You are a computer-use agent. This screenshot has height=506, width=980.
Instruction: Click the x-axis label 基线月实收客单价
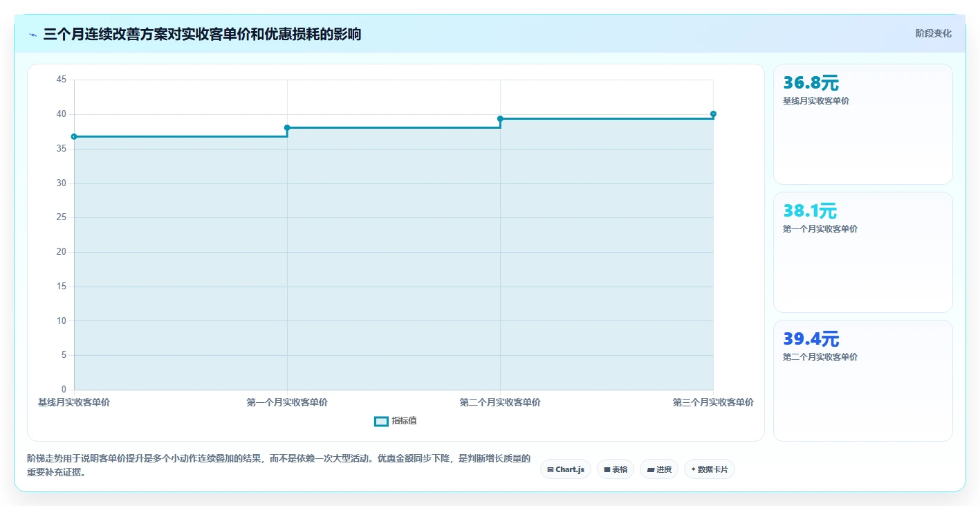pyautogui.click(x=74, y=402)
